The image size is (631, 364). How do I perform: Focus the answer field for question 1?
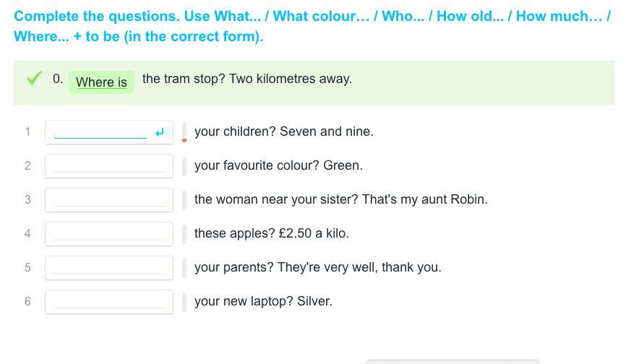100,132
